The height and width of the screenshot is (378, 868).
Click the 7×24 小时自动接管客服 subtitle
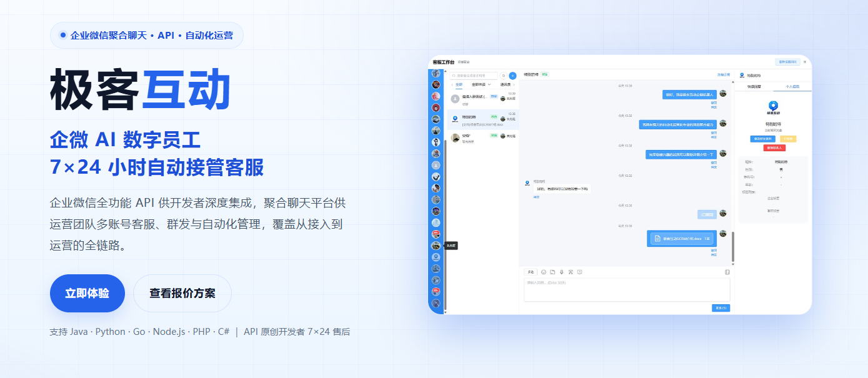[157, 167]
